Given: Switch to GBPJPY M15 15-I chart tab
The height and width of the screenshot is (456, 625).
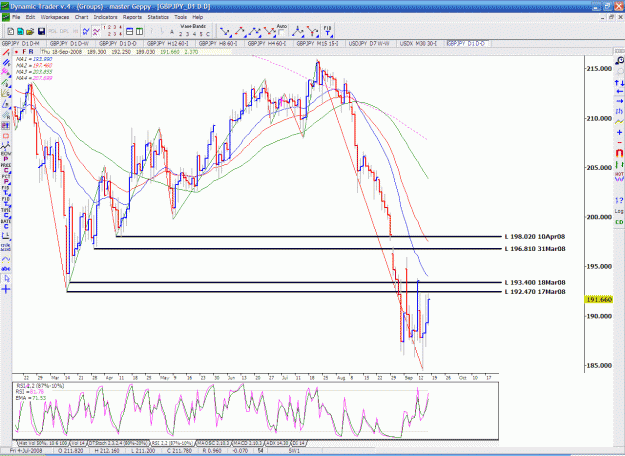Looking at the screenshot, I should pyautogui.click(x=319, y=43).
